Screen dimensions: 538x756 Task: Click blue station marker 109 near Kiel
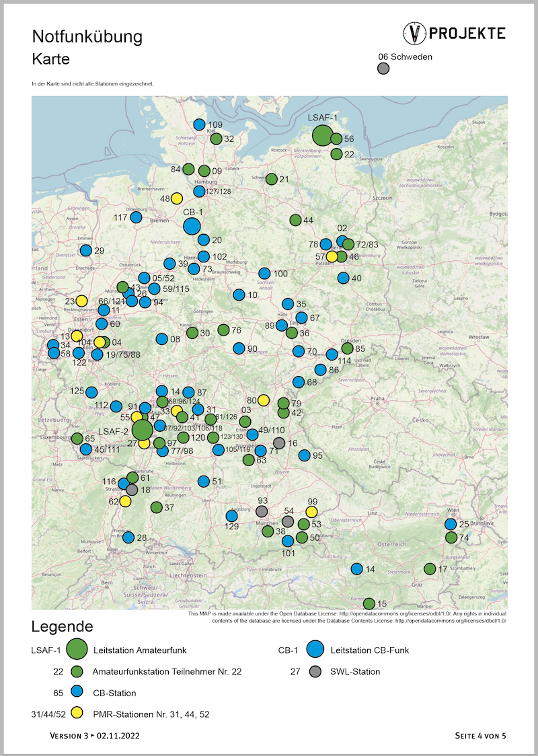[199, 124]
